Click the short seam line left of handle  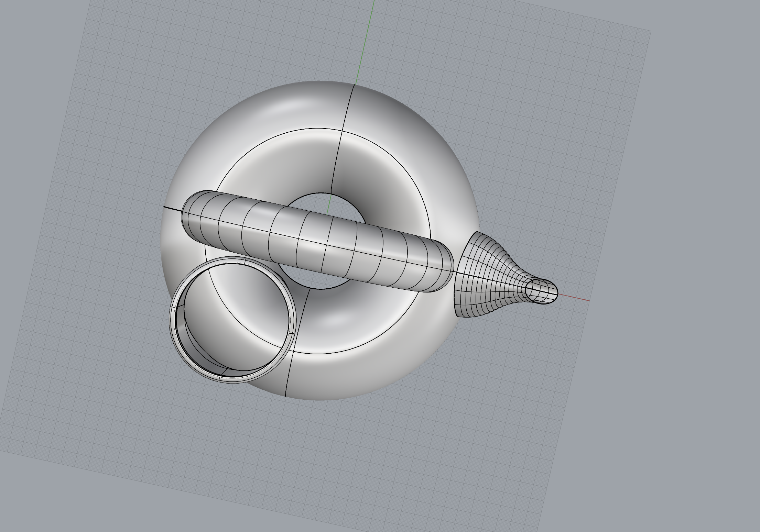[172, 208]
